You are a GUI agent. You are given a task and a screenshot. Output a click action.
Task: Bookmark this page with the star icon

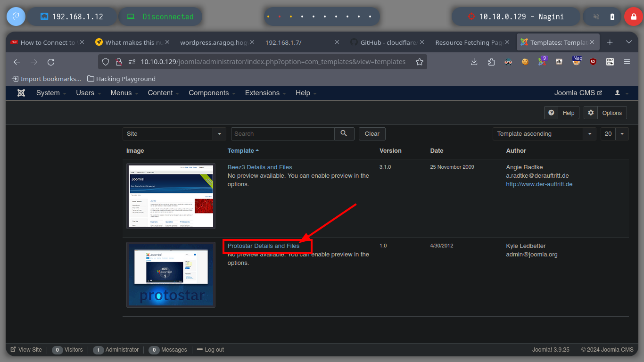tap(420, 62)
